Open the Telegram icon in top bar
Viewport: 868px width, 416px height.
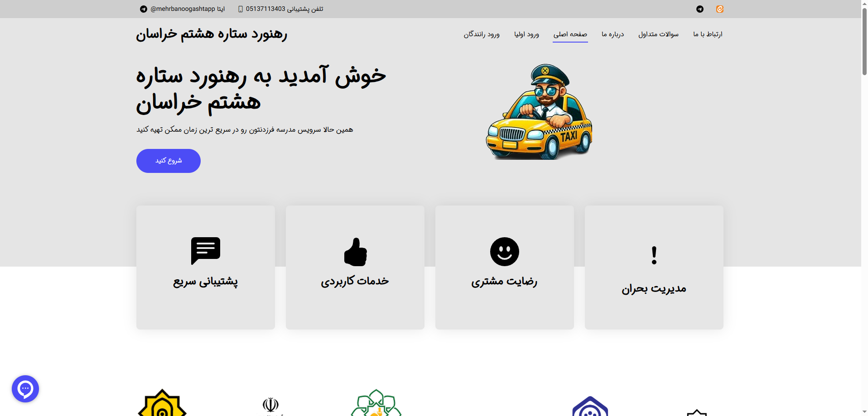click(x=700, y=9)
